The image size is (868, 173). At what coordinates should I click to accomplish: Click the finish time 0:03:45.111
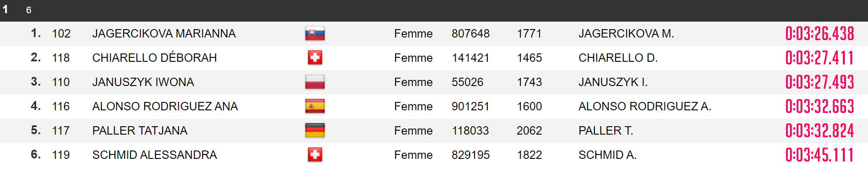(820, 155)
